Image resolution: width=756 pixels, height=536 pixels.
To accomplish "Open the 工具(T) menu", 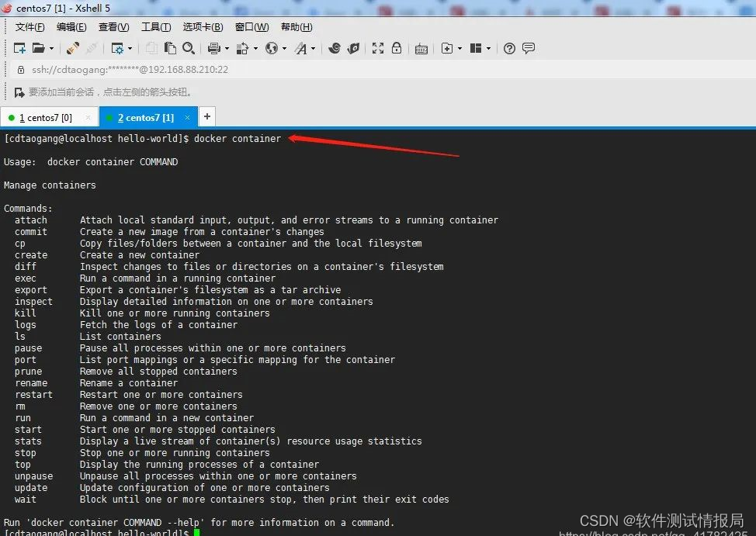I will 156,27.
